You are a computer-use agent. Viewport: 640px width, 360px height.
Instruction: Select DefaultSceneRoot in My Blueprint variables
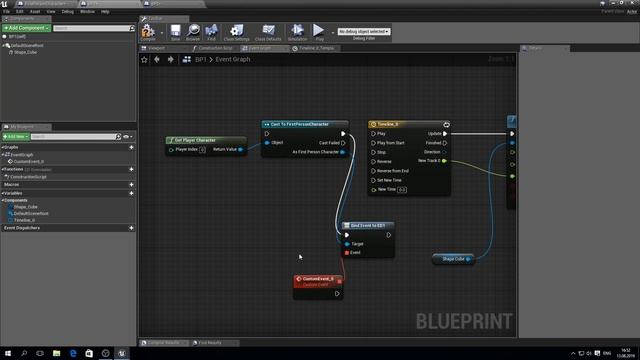coord(31,214)
